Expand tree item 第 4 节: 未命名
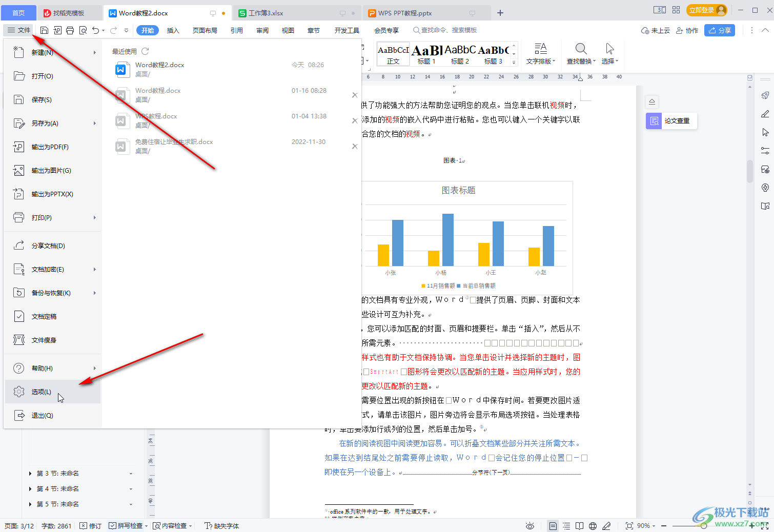 coord(30,489)
